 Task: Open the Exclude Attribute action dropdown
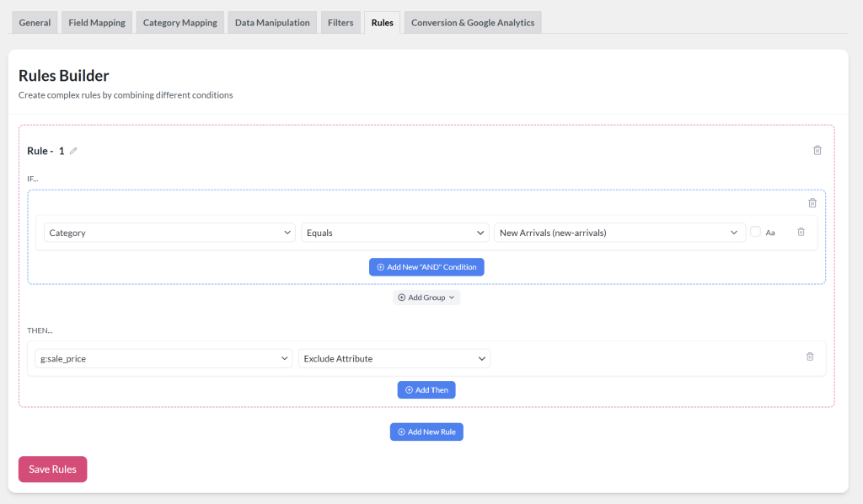[394, 357]
